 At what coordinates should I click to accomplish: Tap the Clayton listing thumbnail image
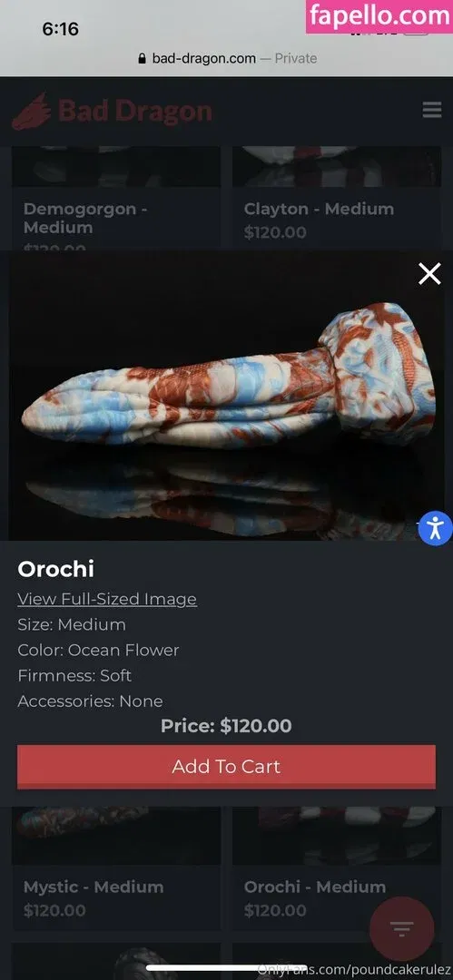pyautogui.click(x=337, y=166)
